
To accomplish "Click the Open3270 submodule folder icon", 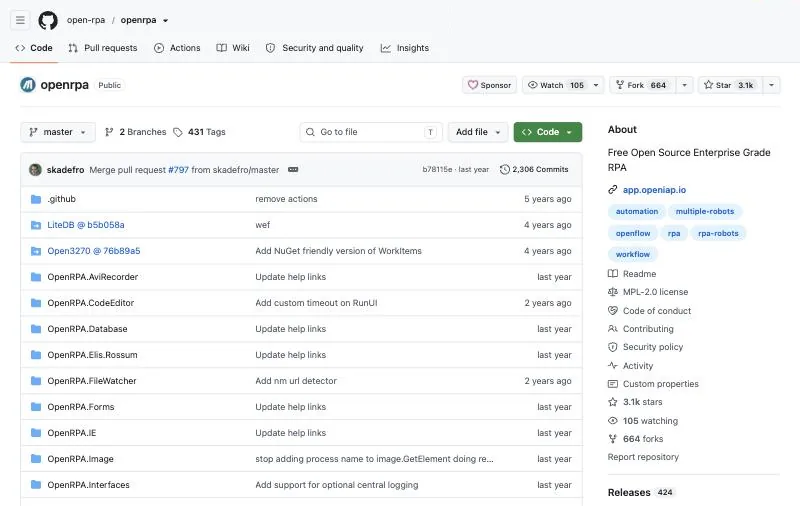I will pyautogui.click(x=36, y=251).
